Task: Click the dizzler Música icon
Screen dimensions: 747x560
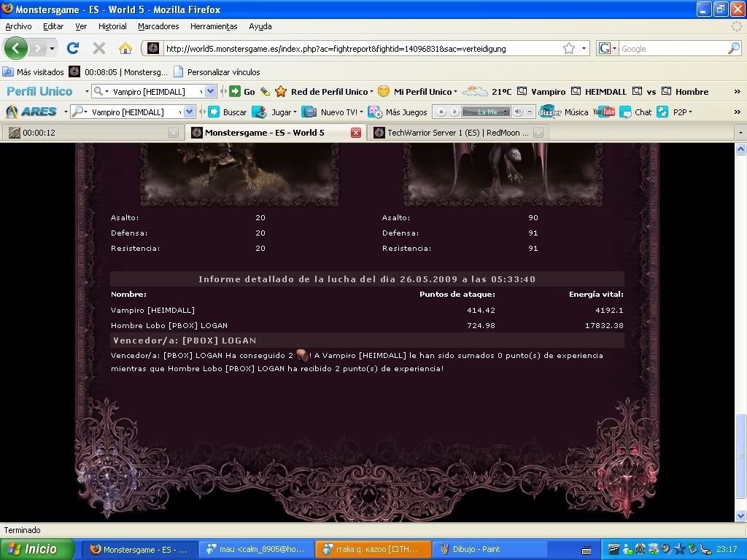Action: [549, 112]
